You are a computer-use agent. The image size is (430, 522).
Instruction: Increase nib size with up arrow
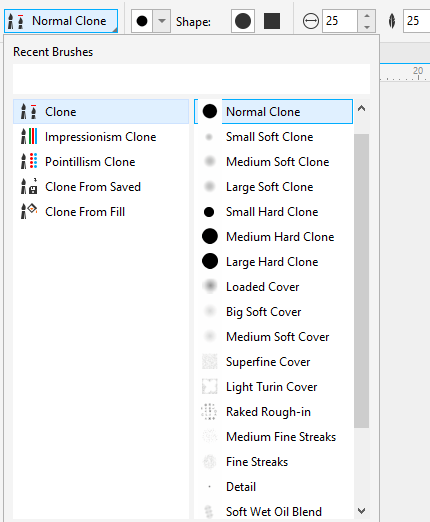(x=367, y=15)
